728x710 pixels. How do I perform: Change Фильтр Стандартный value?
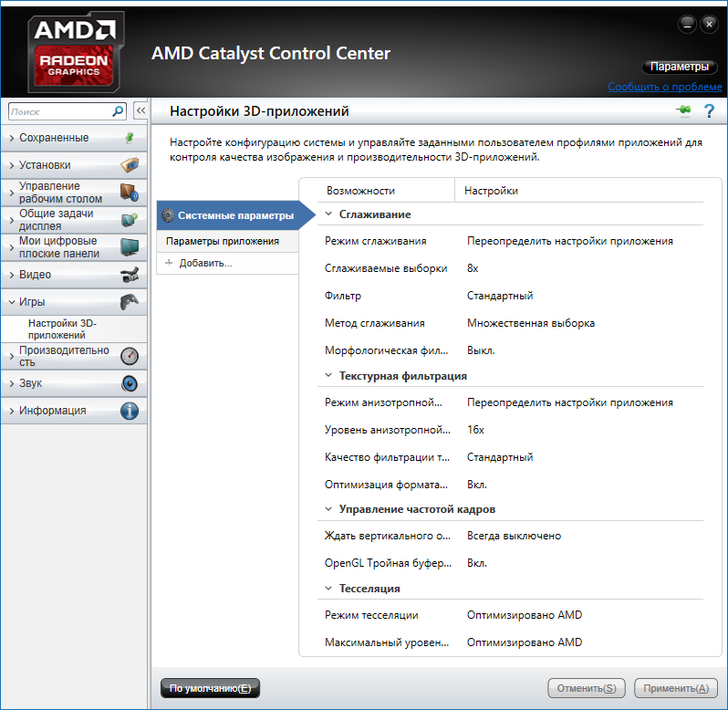click(x=500, y=296)
